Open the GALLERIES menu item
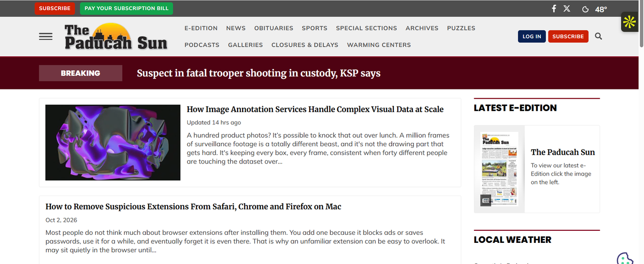 pyautogui.click(x=245, y=45)
